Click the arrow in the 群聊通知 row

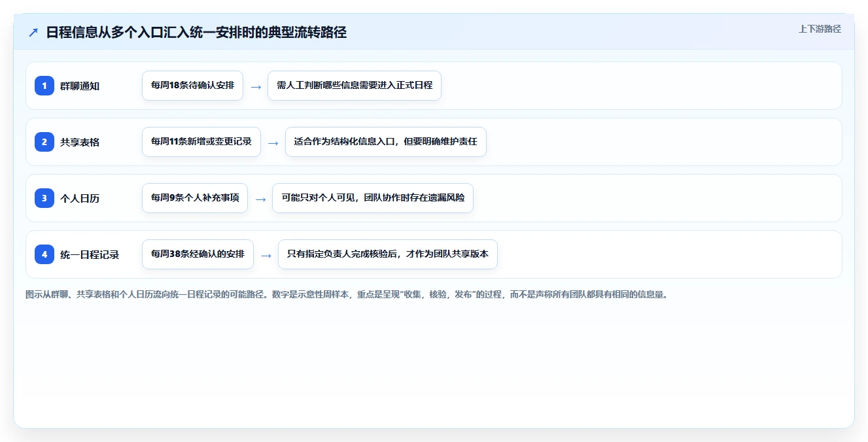click(x=256, y=86)
